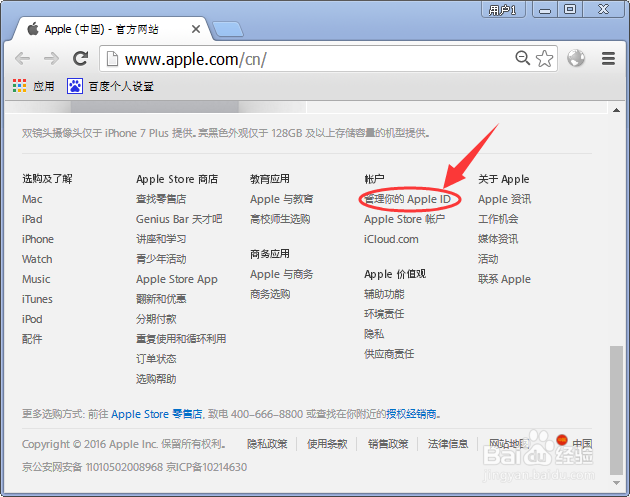Open the iTunes footer link
This screenshot has width=630, height=497.
37,299
